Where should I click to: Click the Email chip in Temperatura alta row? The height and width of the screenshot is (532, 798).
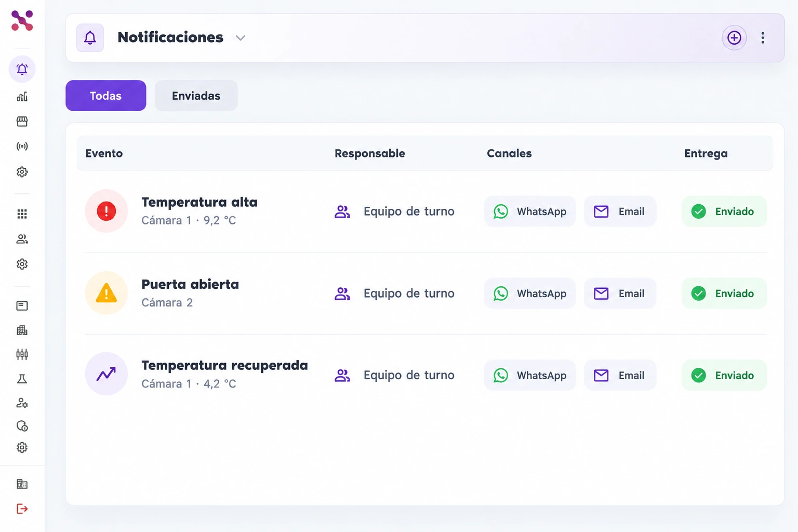[620, 211]
